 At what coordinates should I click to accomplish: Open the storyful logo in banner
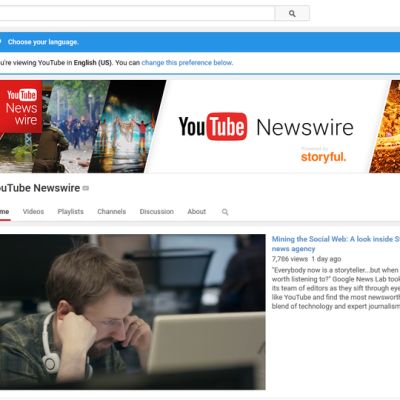click(323, 156)
